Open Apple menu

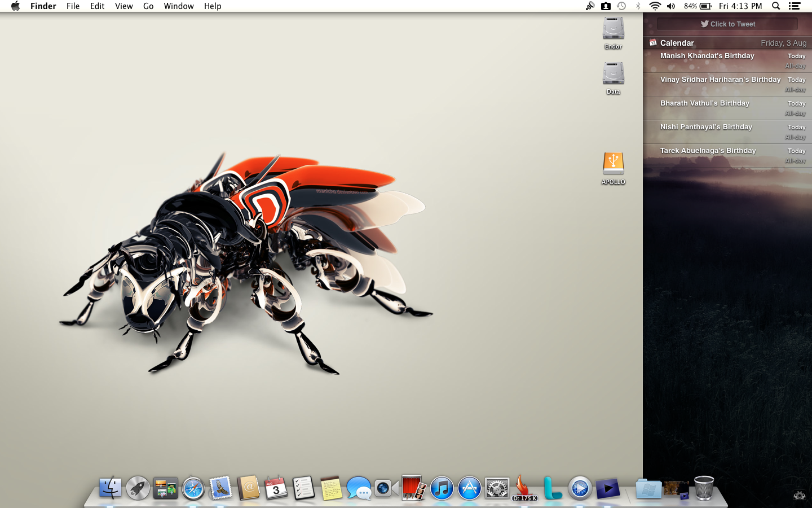click(15, 6)
